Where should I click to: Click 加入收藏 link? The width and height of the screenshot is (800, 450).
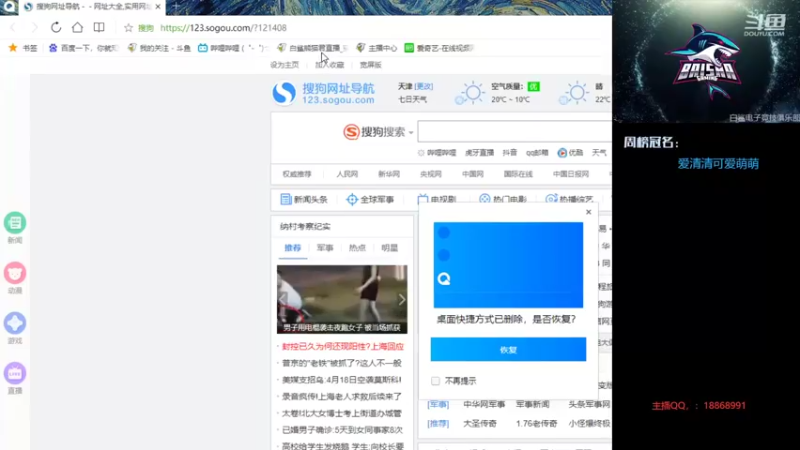pyautogui.click(x=330, y=65)
